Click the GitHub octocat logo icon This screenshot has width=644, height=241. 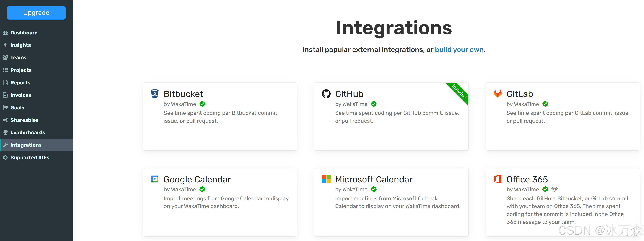(x=326, y=94)
